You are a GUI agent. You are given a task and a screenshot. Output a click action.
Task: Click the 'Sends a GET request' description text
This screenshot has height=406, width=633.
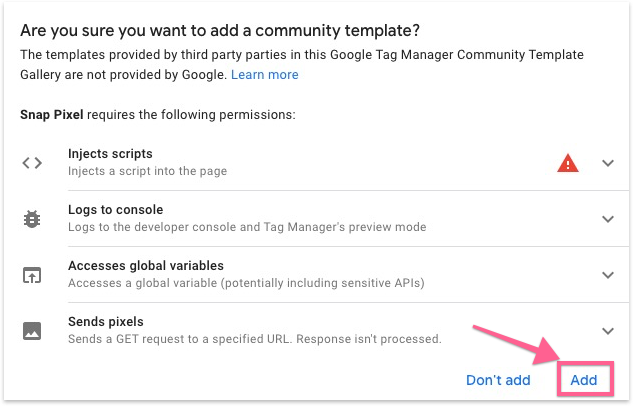[x=254, y=339]
